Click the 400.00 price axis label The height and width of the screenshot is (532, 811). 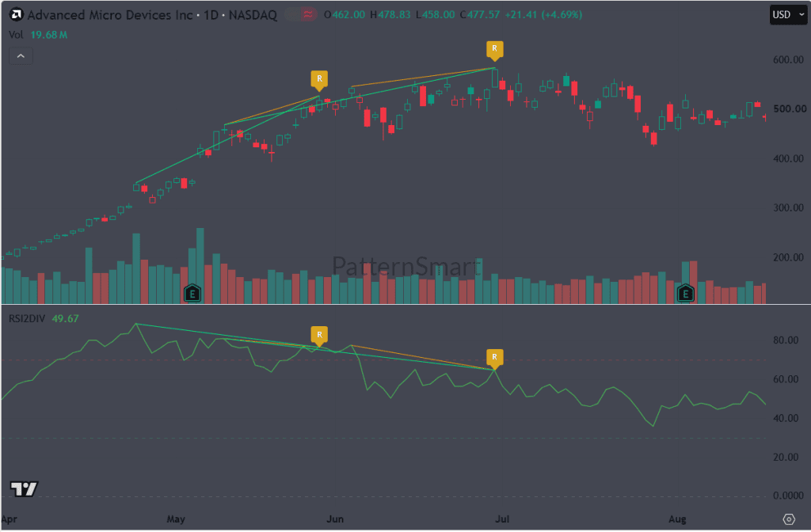point(788,158)
